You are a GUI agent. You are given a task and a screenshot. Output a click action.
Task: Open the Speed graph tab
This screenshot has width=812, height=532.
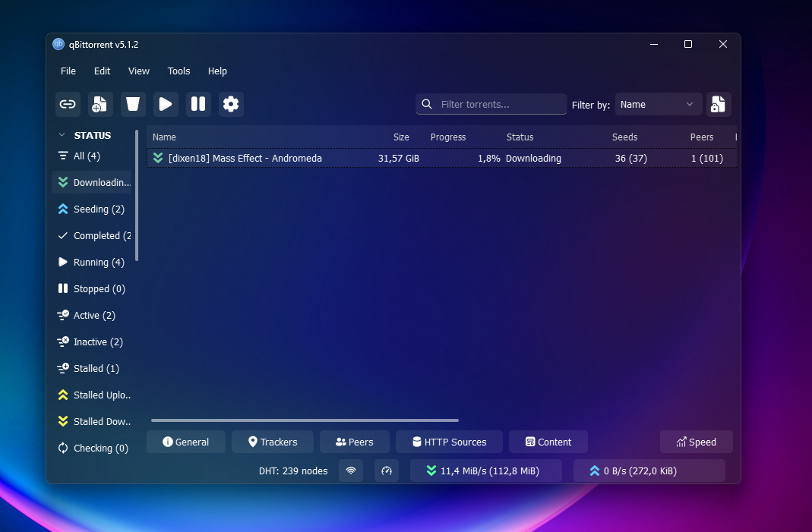[696, 442]
